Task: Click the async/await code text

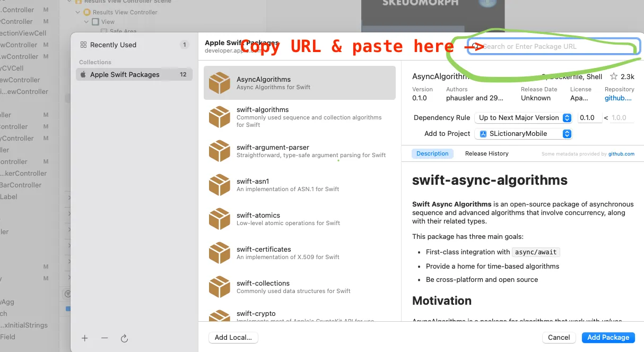Action: click(537, 252)
